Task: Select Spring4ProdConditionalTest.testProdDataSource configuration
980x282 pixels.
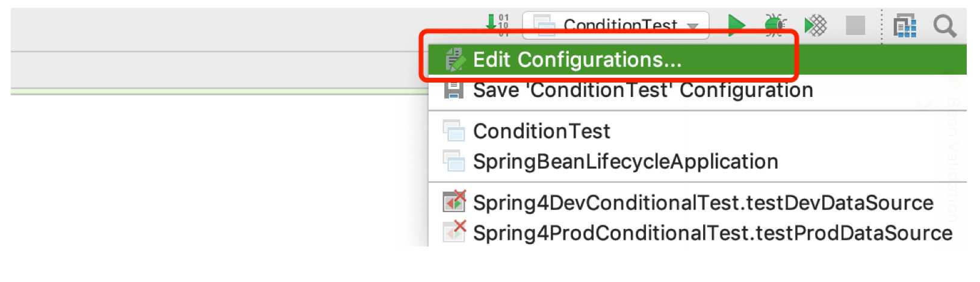Action: 712,233
